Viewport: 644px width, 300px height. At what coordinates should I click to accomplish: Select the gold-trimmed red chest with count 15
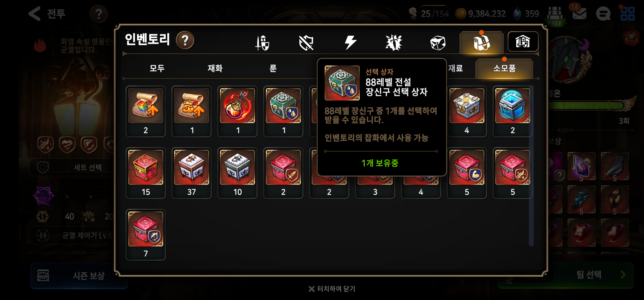(146, 173)
